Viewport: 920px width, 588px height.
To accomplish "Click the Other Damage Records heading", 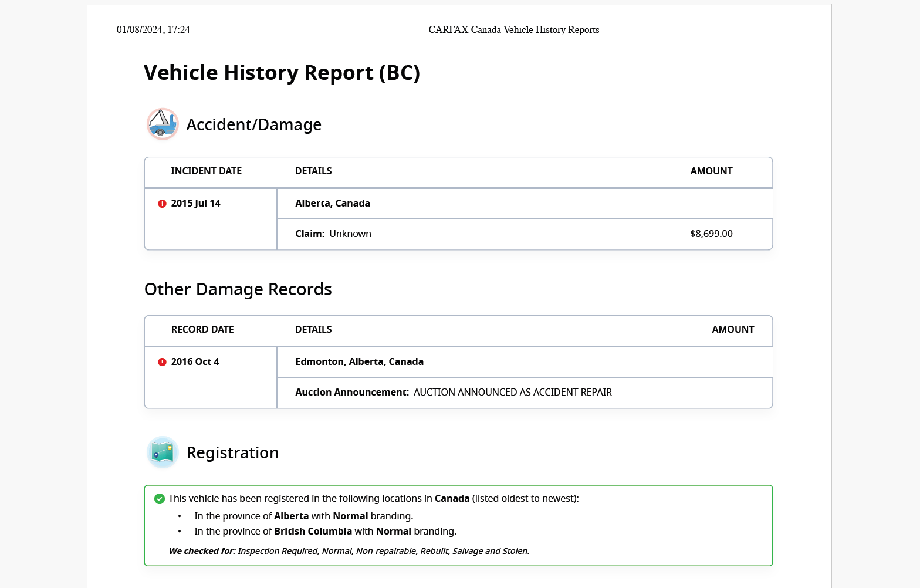I will 238,289.
